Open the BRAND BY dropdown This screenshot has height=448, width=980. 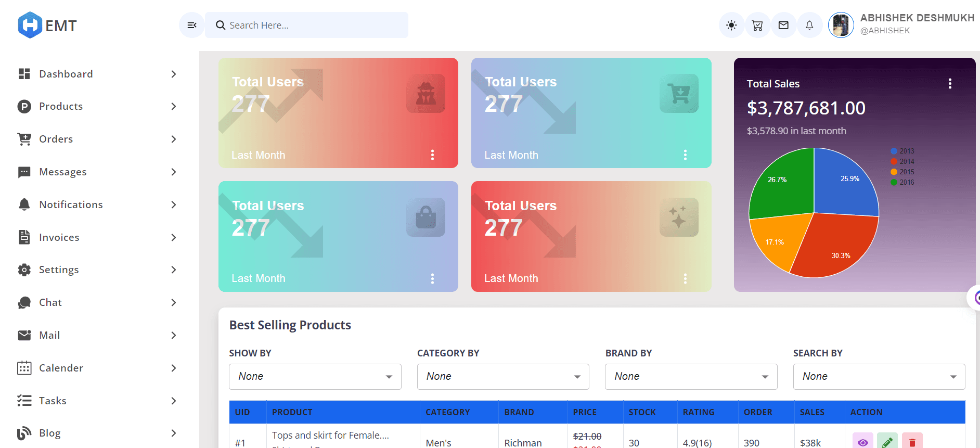[x=691, y=377]
